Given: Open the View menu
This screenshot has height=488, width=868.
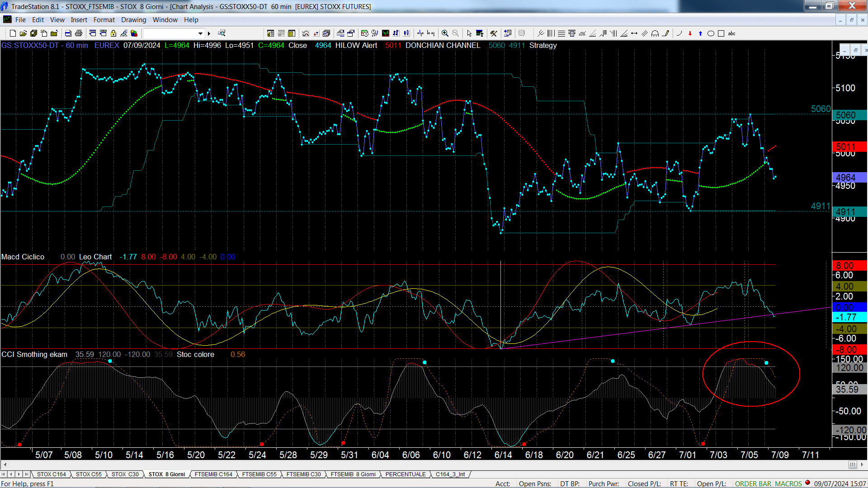Looking at the screenshot, I should [x=57, y=20].
